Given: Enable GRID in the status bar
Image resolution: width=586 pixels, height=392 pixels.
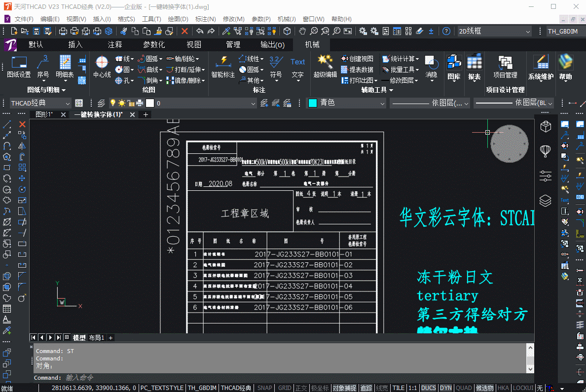Looking at the screenshot, I should (284, 388).
